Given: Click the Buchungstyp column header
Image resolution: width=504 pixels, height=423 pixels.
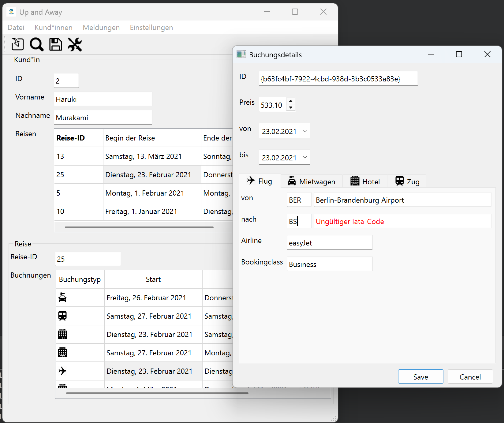Looking at the screenshot, I should tap(80, 279).
